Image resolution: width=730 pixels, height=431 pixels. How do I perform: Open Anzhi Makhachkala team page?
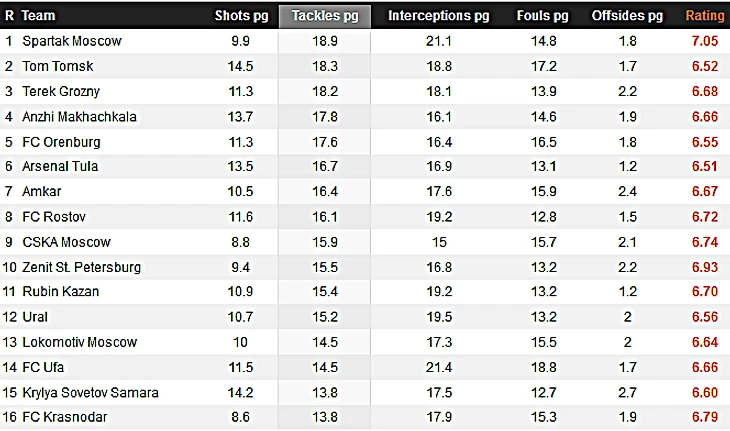click(x=80, y=117)
